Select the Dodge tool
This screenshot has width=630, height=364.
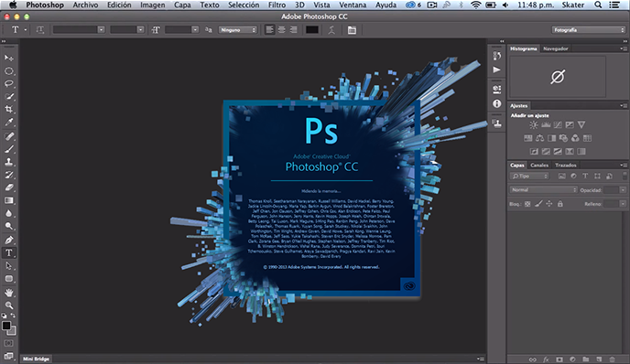(x=9, y=226)
